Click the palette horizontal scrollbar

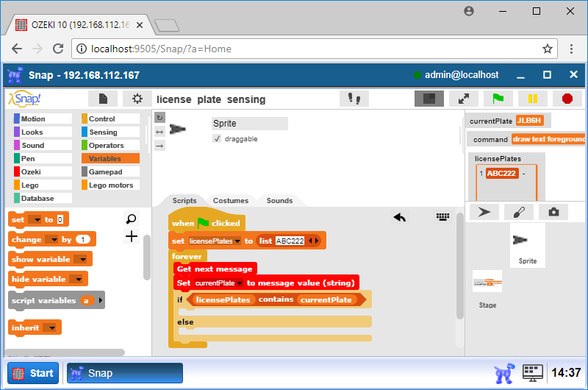[65, 352]
